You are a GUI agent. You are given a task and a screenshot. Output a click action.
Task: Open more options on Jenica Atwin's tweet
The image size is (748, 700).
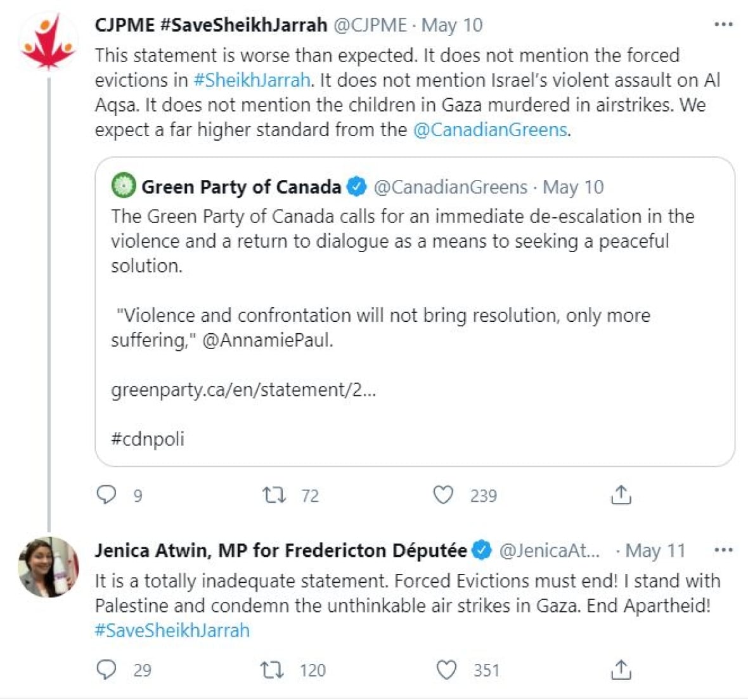point(723,550)
